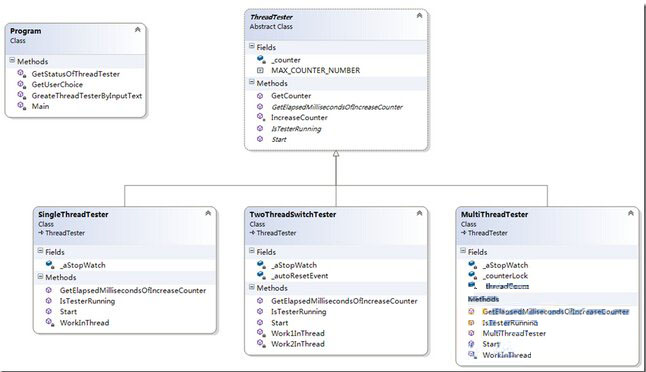Viewport: 646px width, 372px height.
Task: Collapse the Program class box with the chevron
Action: coord(138,30)
